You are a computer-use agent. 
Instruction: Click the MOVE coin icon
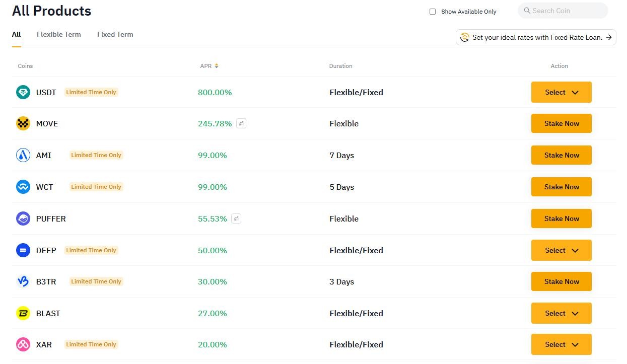click(x=23, y=123)
